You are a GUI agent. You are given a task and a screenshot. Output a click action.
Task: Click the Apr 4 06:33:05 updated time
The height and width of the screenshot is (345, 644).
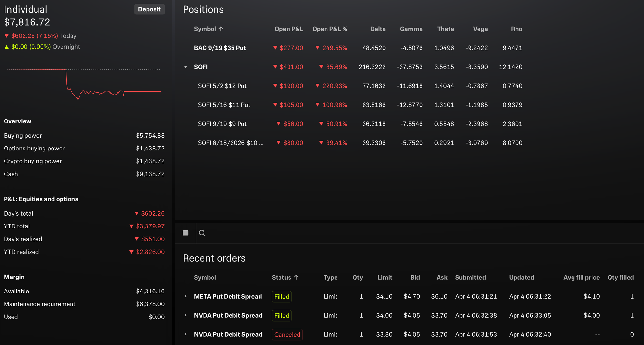[x=530, y=315]
